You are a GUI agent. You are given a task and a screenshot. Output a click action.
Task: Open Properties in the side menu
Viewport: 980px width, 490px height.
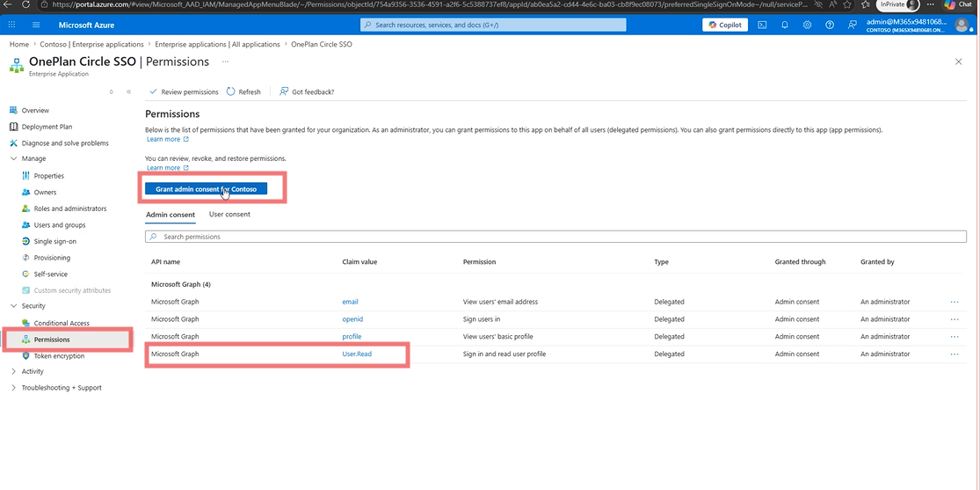tap(48, 176)
